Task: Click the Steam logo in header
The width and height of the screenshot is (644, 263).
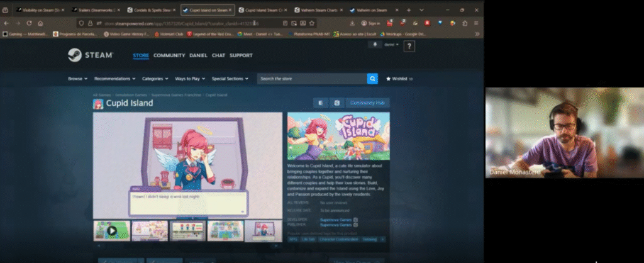Action: tap(90, 55)
